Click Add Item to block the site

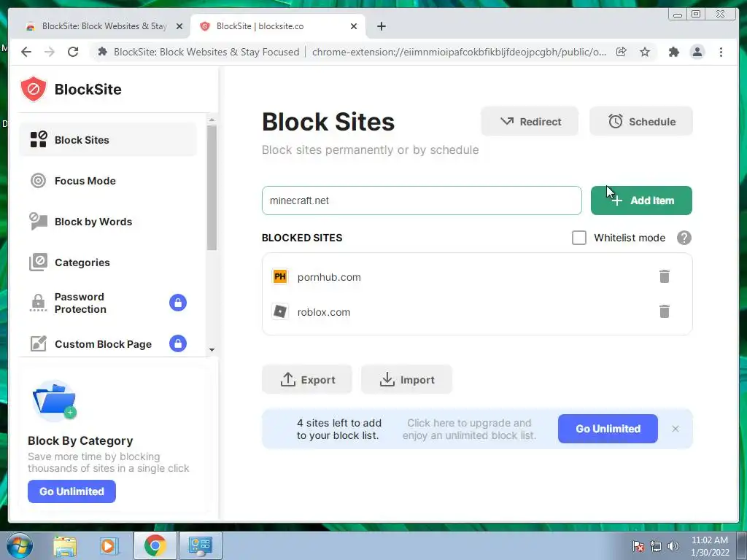pos(641,201)
